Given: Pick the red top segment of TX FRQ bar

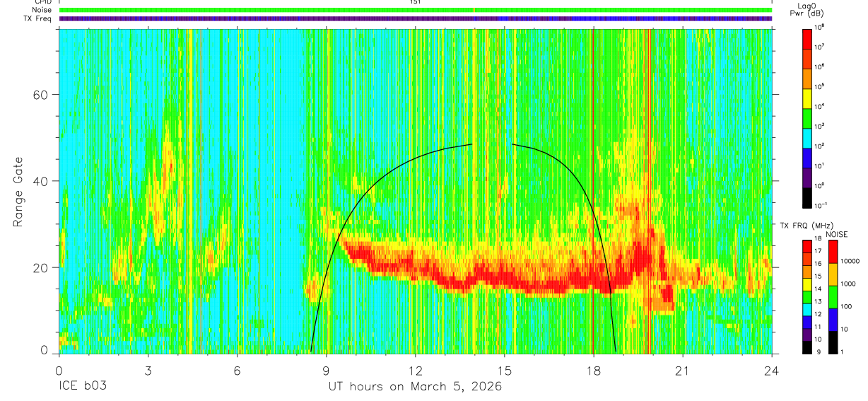Looking at the screenshot, I should click(809, 247).
